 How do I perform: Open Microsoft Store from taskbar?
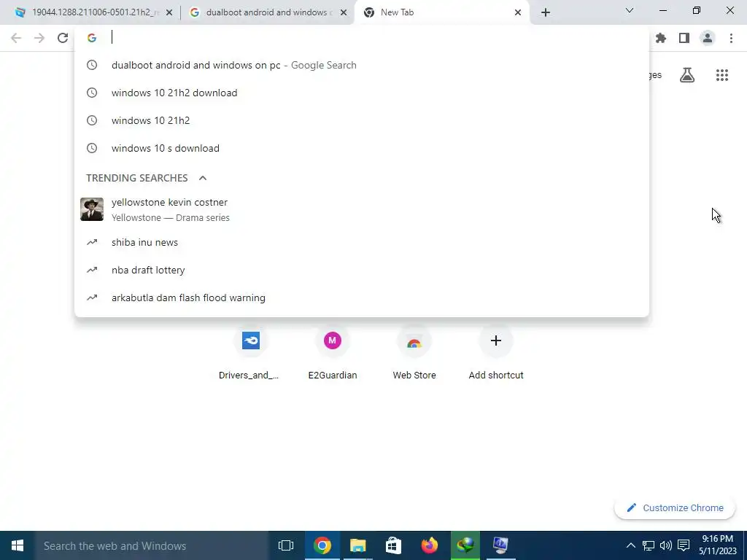393,545
